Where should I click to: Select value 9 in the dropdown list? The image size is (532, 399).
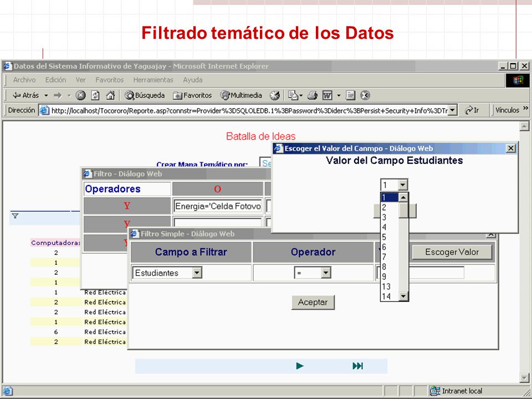(x=389, y=277)
